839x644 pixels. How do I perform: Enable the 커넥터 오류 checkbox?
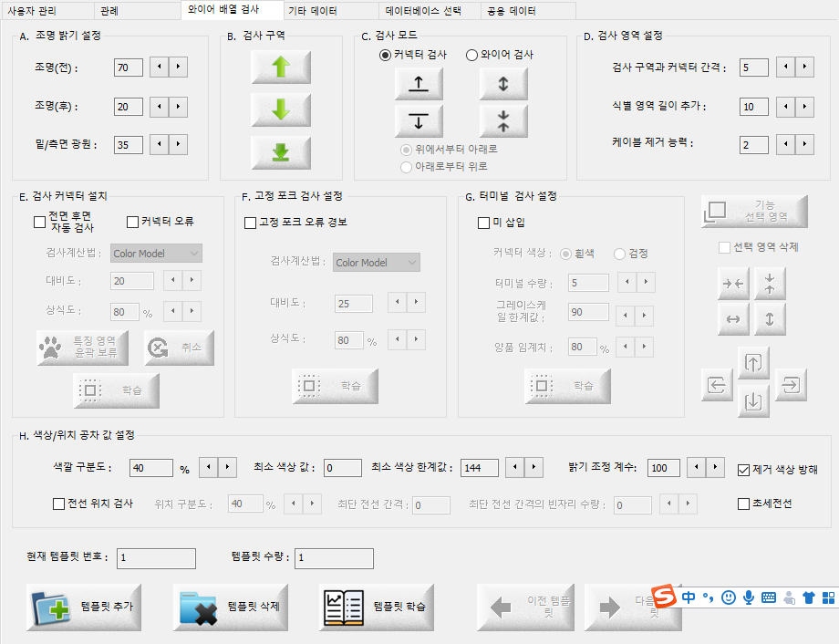[132, 222]
